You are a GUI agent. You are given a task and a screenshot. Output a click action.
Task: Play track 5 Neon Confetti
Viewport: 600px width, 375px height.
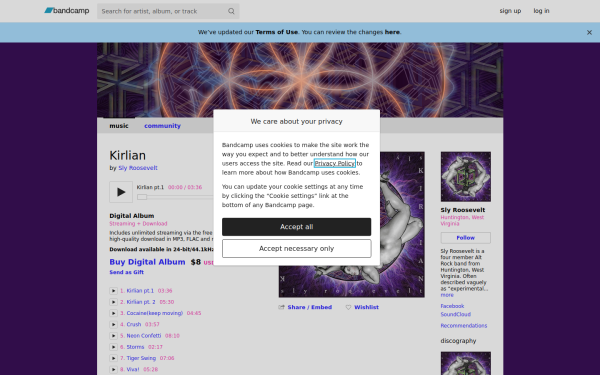point(113,336)
